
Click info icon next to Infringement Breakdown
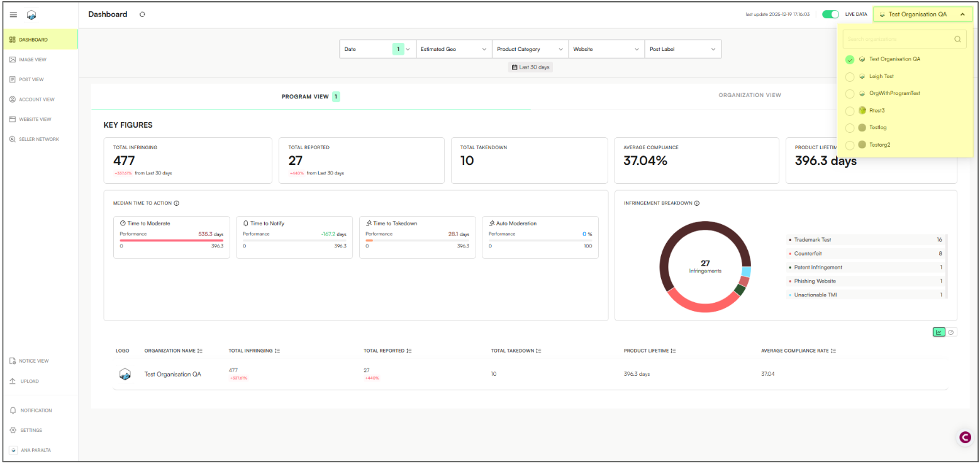coord(697,203)
